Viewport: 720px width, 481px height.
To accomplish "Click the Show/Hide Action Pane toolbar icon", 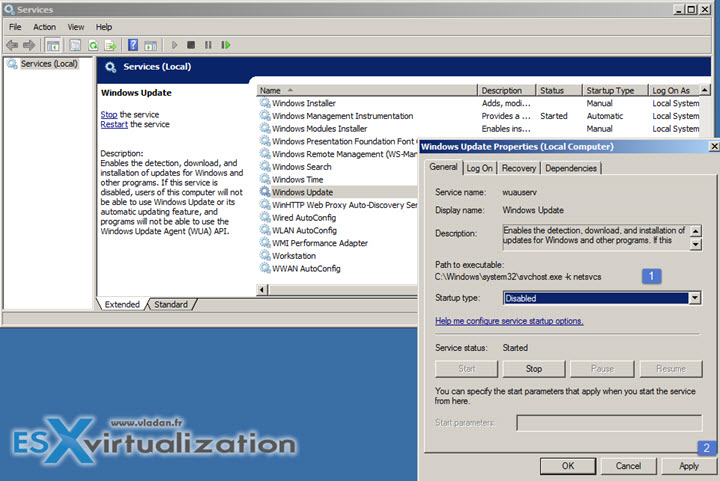I will point(151,45).
